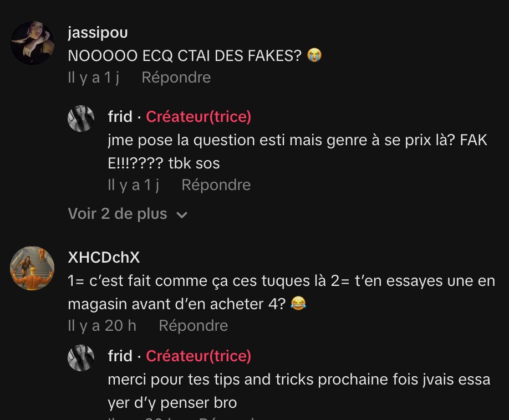Select the 'merci pour tes tips and tricks' reply

coord(299,391)
